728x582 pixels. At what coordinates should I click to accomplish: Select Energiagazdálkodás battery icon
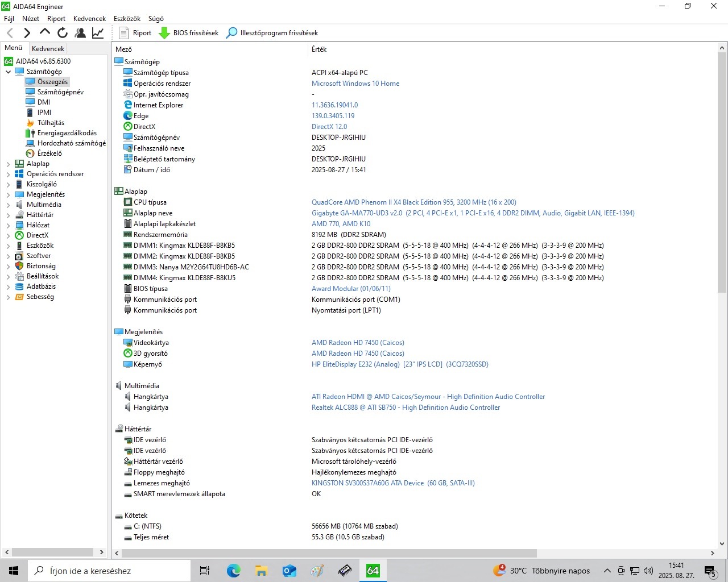coord(30,133)
